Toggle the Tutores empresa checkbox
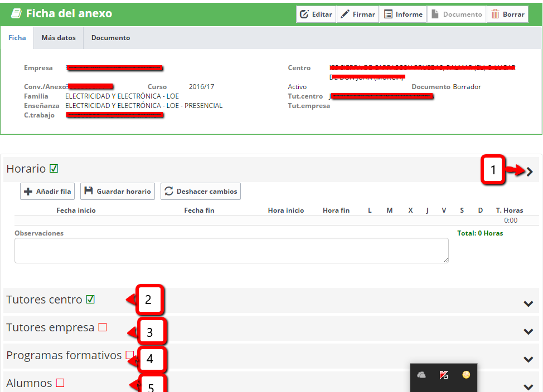This screenshot has height=392, width=543. (x=103, y=327)
